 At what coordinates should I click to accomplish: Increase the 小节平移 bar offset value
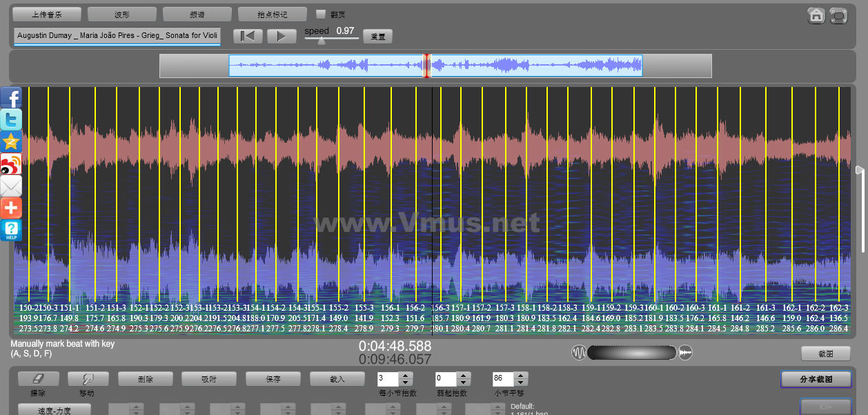tap(521, 376)
